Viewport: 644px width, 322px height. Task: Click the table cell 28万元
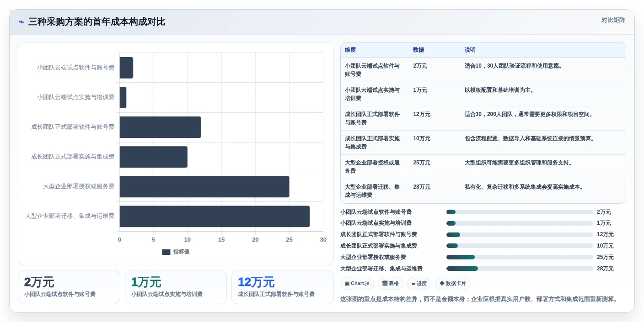(x=422, y=187)
